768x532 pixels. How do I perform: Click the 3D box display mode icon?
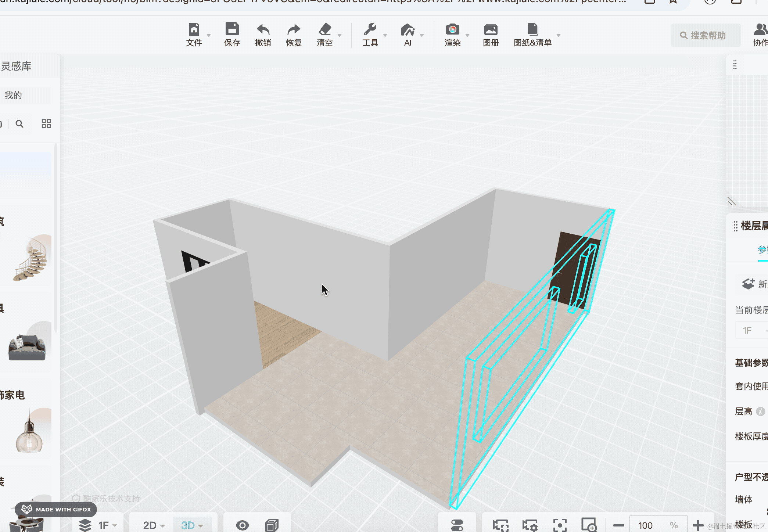[x=272, y=525]
